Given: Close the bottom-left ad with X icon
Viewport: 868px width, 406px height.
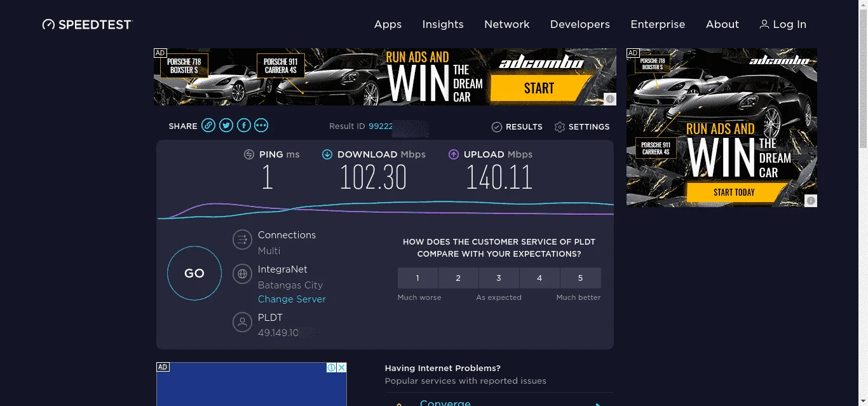Looking at the screenshot, I should click(341, 367).
